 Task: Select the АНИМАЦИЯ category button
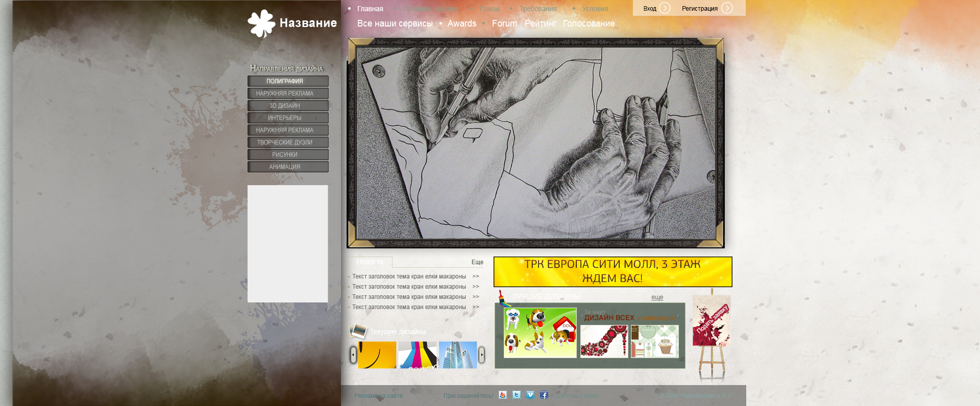coord(288,167)
